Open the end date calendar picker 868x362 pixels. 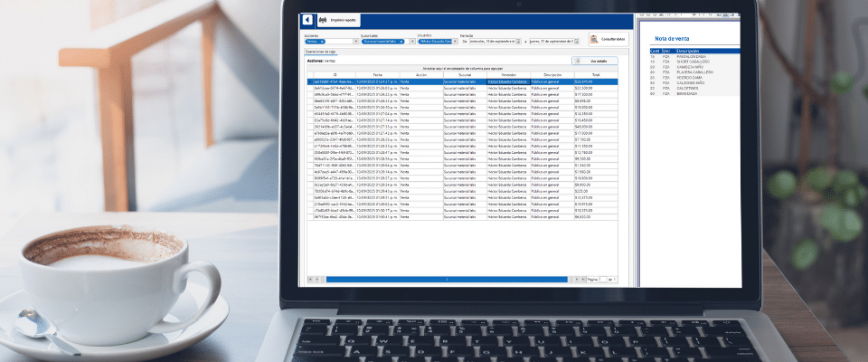pos(580,42)
